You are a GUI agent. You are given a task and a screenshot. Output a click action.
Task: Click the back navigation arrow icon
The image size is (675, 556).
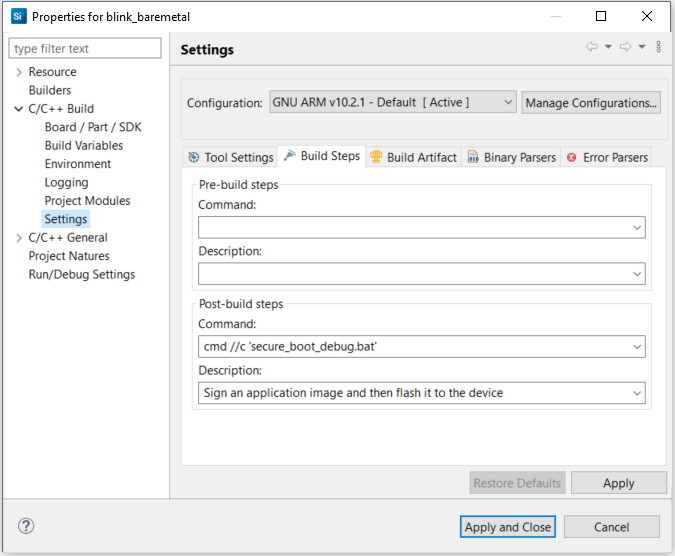[x=592, y=47]
